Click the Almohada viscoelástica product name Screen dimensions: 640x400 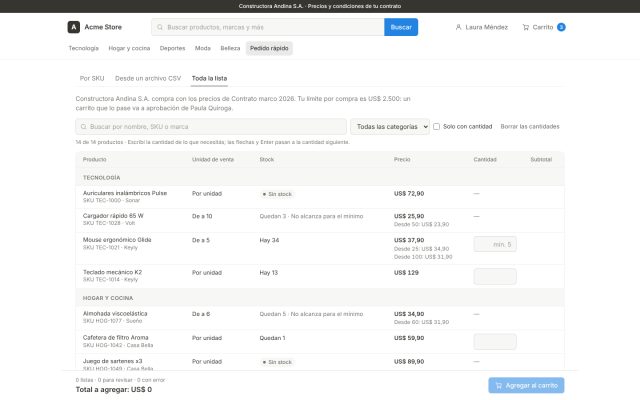tap(115, 313)
